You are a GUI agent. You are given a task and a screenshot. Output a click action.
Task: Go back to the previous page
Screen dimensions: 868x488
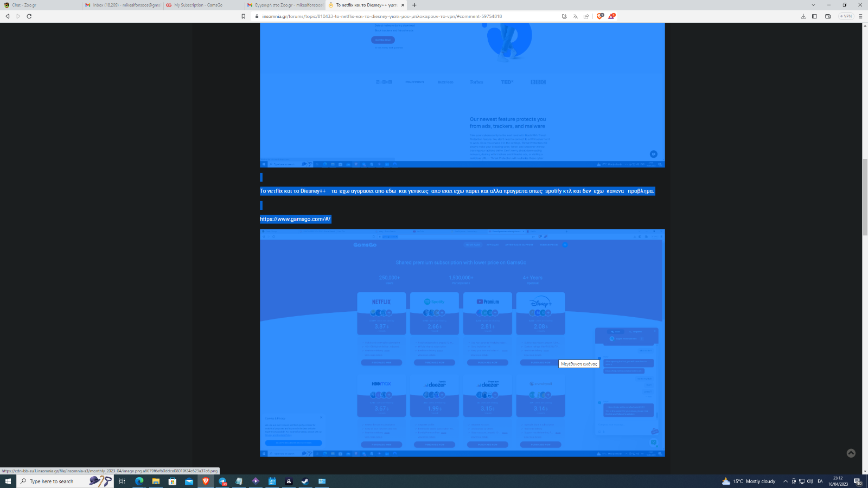coord(8,16)
